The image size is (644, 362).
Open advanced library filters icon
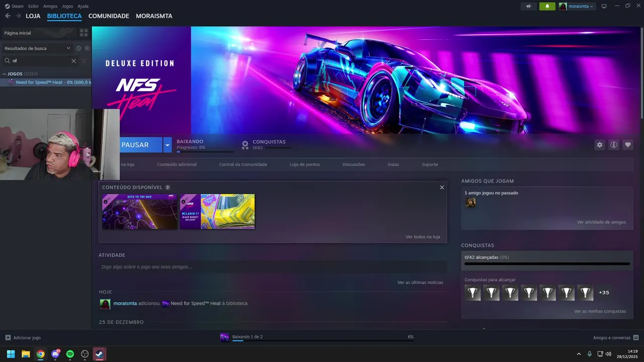[84, 61]
